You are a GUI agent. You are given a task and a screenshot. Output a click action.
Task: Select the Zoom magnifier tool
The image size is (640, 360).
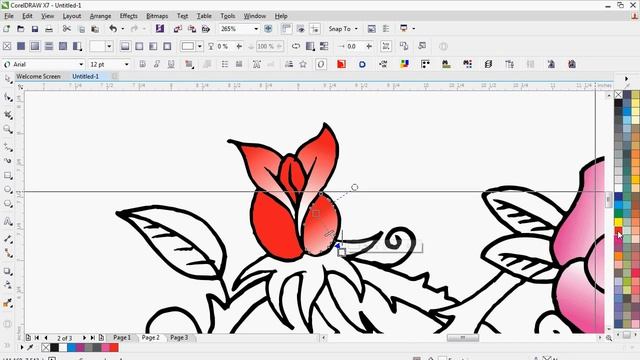click(x=8, y=129)
